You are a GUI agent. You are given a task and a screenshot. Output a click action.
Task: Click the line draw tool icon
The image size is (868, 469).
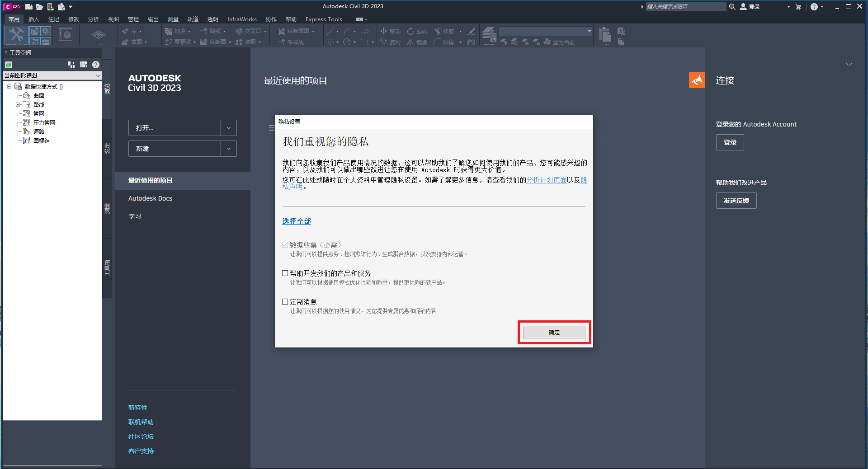pyautogui.click(x=330, y=31)
